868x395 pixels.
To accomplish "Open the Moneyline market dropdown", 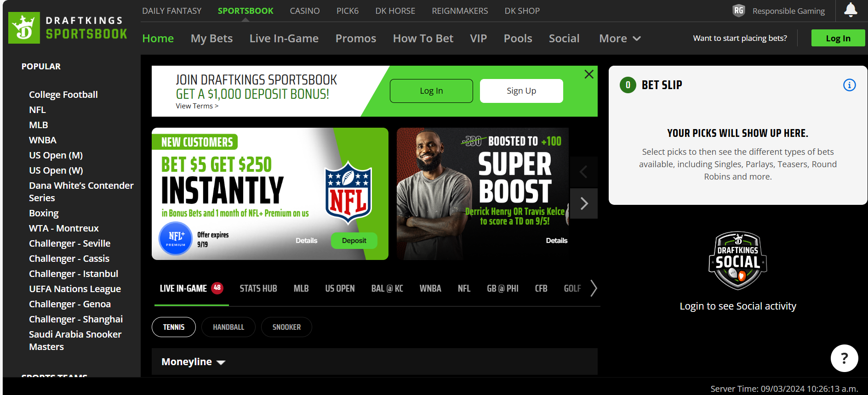I will click(x=193, y=362).
